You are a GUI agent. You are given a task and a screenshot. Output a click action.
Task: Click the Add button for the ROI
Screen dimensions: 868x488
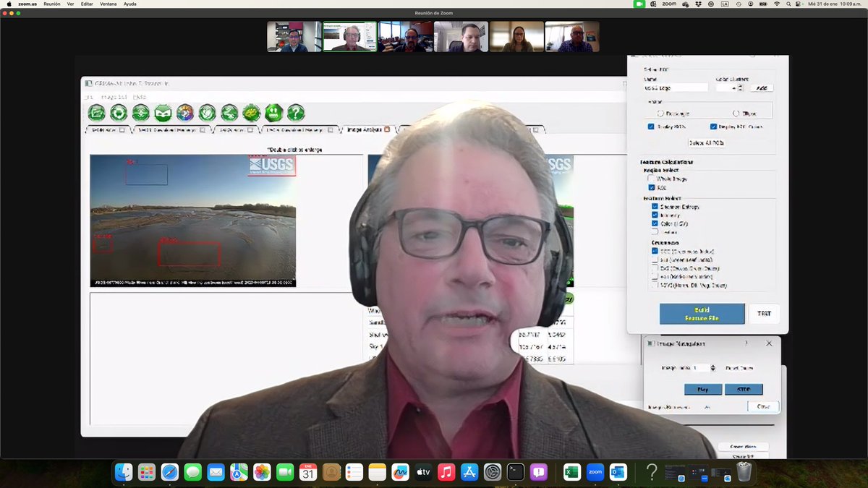[761, 87]
